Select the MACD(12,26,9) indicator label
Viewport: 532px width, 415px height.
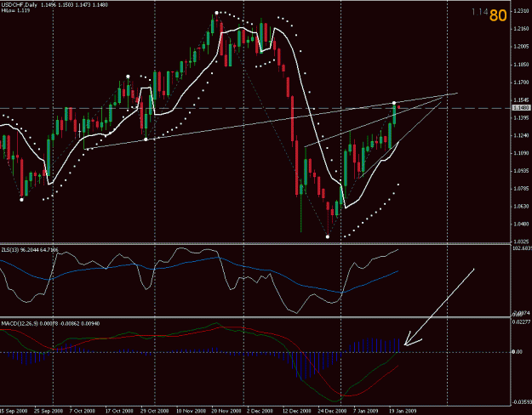pos(50,324)
